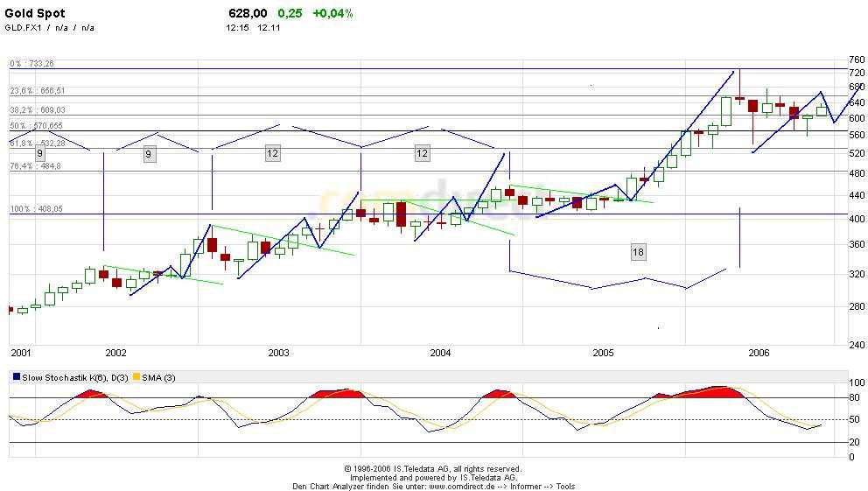The image size is (868, 491).
Task: Click the 2006 marker on the time axis
Action: tap(759, 354)
